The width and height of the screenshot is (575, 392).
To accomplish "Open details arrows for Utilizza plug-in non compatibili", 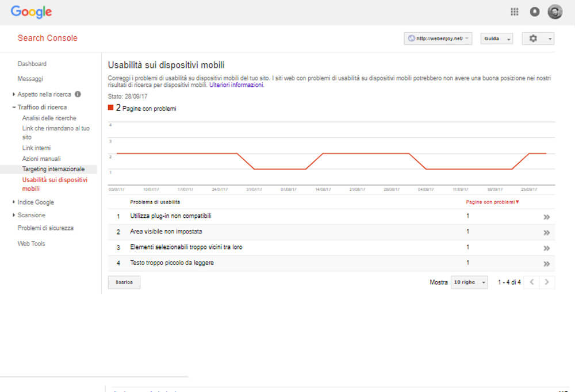I will (x=546, y=217).
